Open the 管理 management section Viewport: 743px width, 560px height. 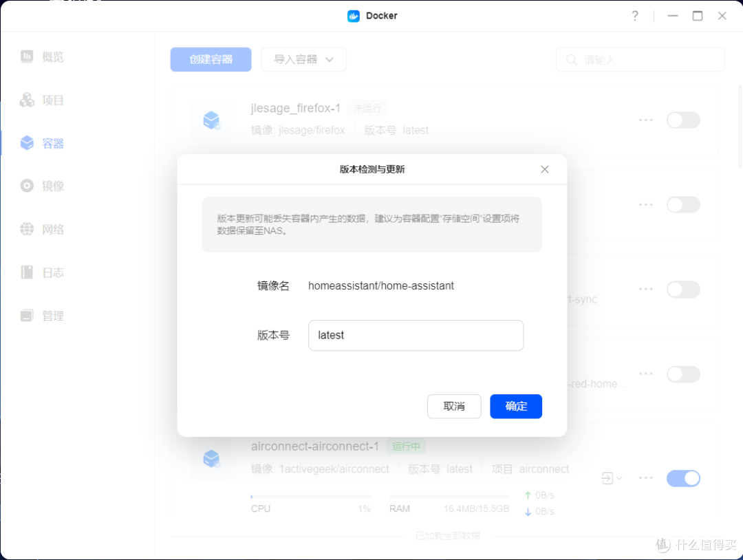[42, 316]
